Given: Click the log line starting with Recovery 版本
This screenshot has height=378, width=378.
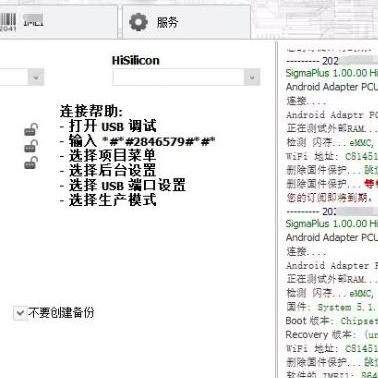Looking at the screenshot, I should (x=332, y=335).
